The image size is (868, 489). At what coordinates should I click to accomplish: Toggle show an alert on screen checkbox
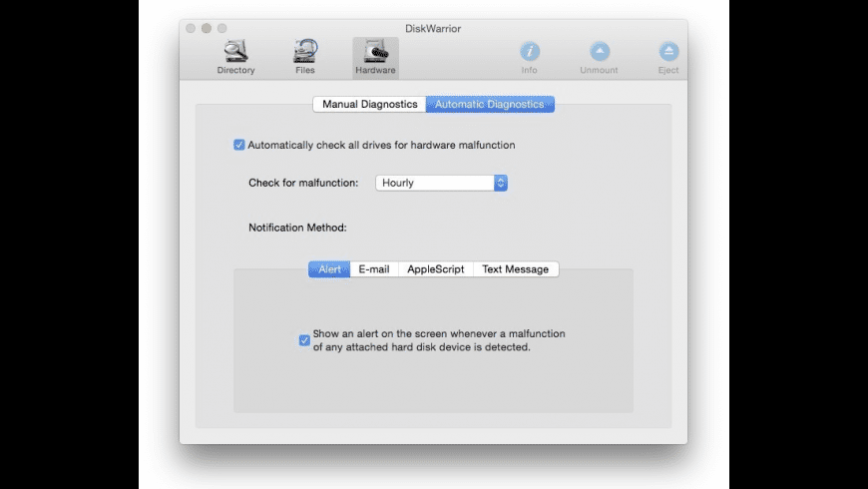(x=304, y=340)
